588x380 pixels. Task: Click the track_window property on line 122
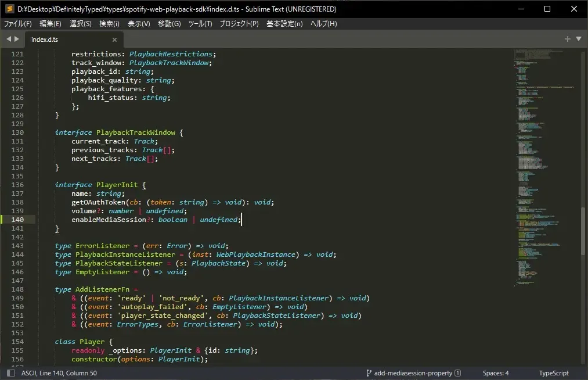coord(96,63)
